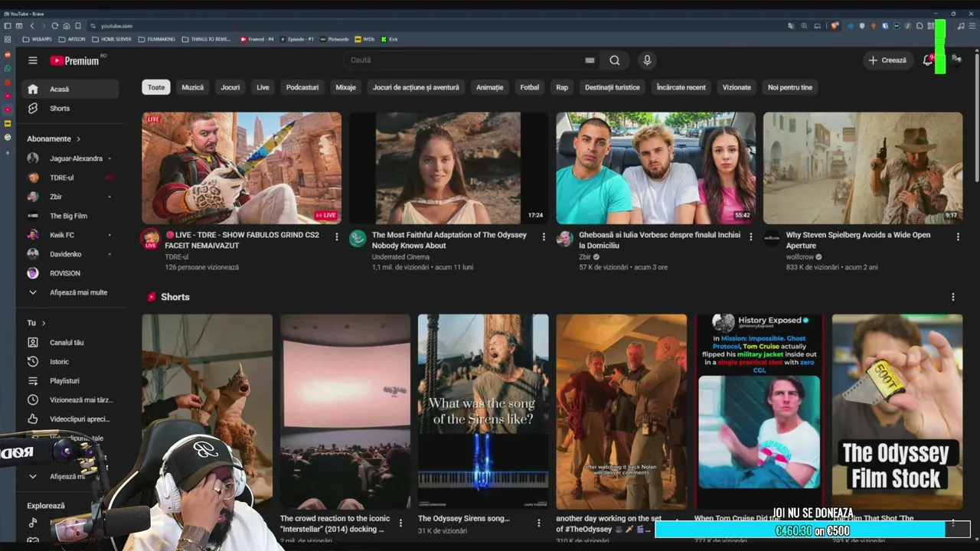
Task: Open the Shorts page from sidebar
Action: click(70, 109)
